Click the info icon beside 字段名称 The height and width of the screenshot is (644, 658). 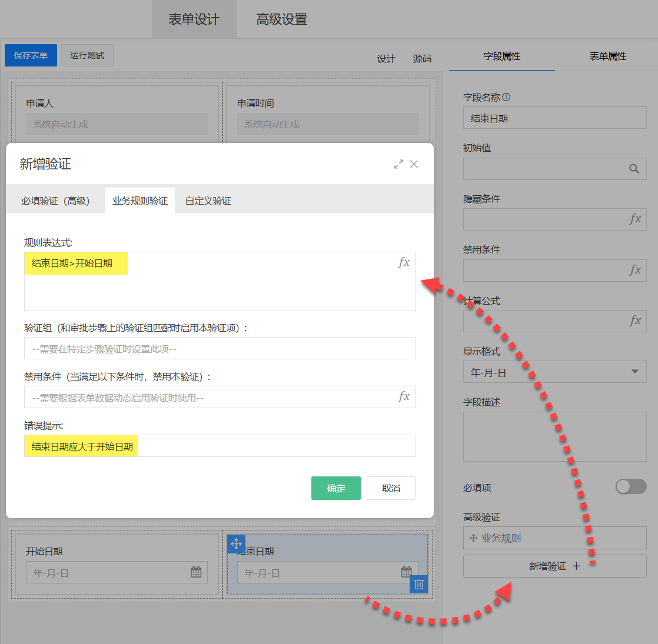[506, 98]
